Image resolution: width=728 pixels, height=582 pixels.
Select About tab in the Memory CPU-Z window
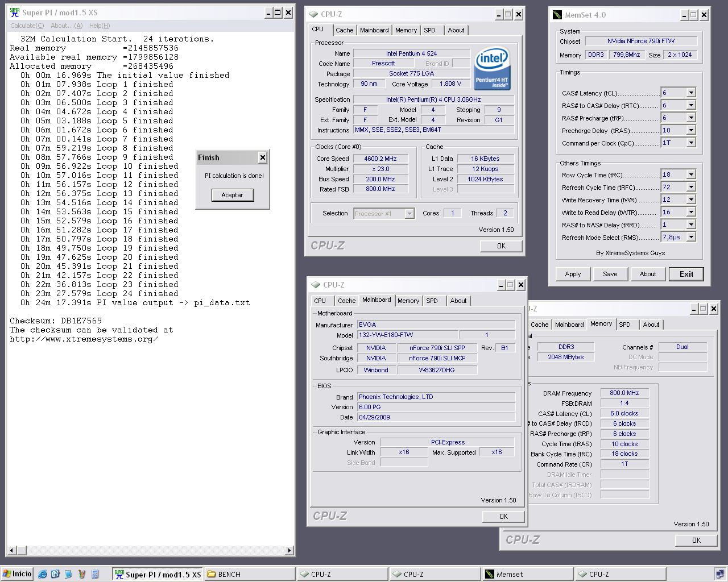[651, 325]
